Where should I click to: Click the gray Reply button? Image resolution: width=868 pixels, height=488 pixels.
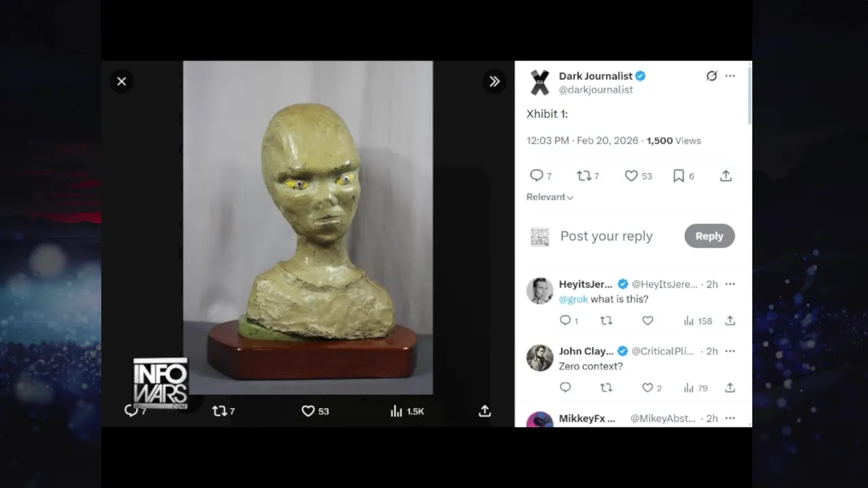tap(709, 236)
